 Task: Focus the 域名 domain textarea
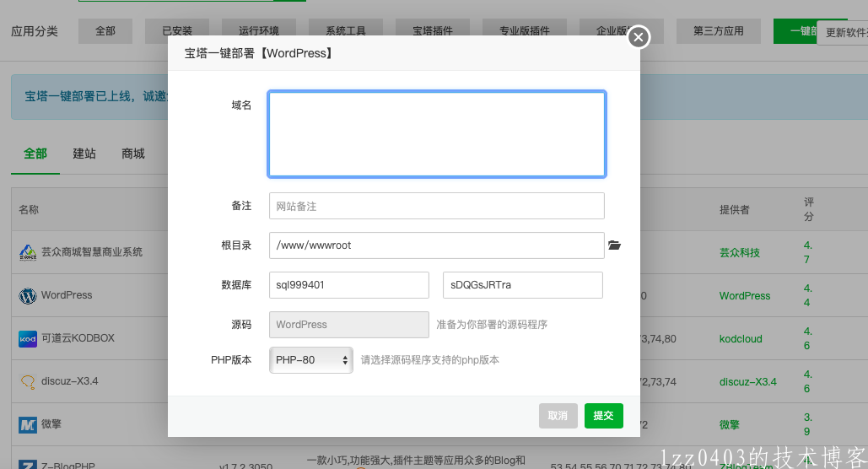coord(437,134)
